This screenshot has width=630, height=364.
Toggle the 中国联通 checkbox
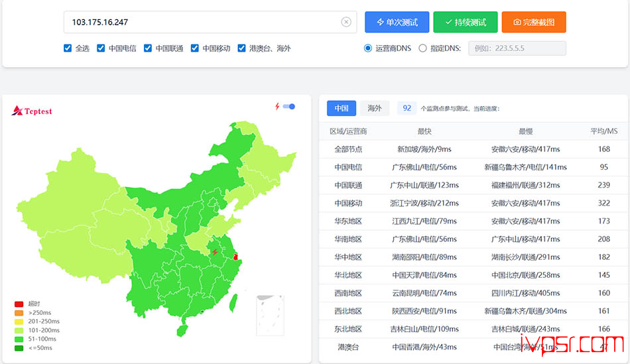pos(148,48)
